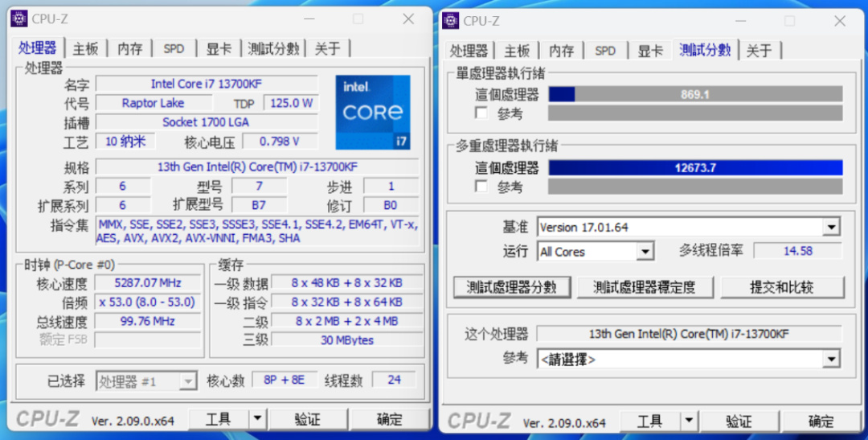Switch to 处理器 tab in left window

pyautogui.click(x=38, y=48)
